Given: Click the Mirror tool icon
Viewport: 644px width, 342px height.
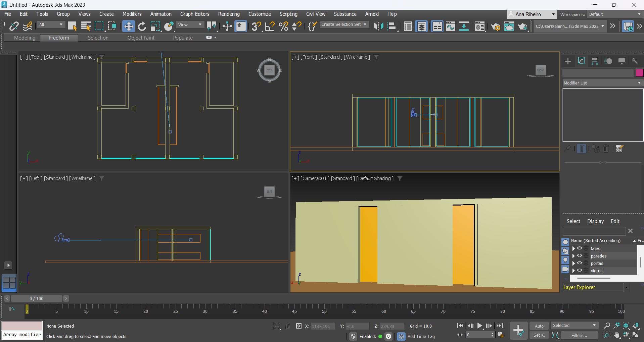Looking at the screenshot, I should point(378,26).
